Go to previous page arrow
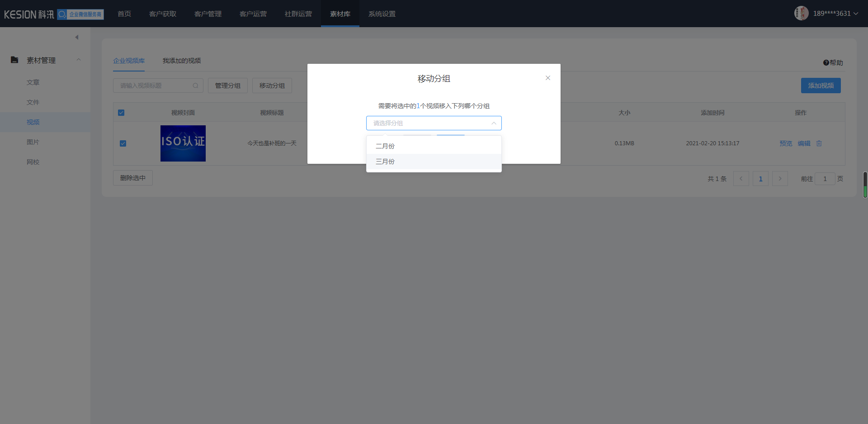Screen dimensions: 868x424 [741, 179]
